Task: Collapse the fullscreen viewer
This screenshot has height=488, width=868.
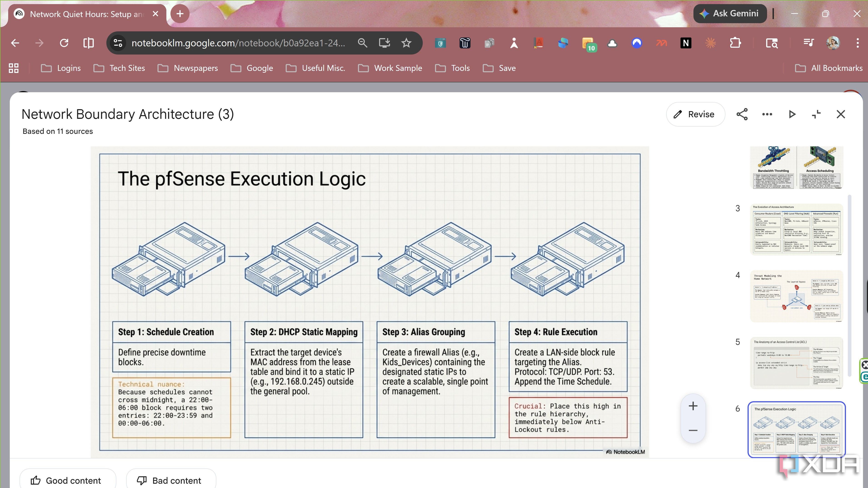Action: (x=816, y=114)
